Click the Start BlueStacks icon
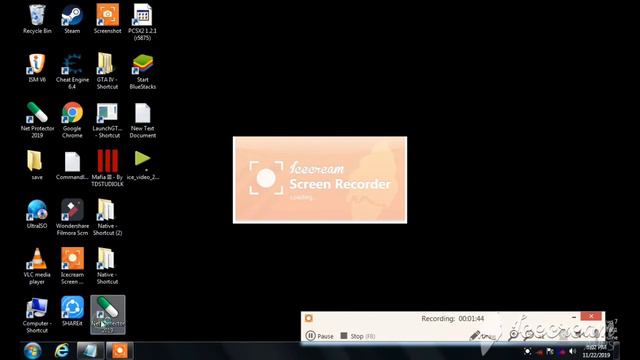The height and width of the screenshot is (360, 640). [142, 71]
